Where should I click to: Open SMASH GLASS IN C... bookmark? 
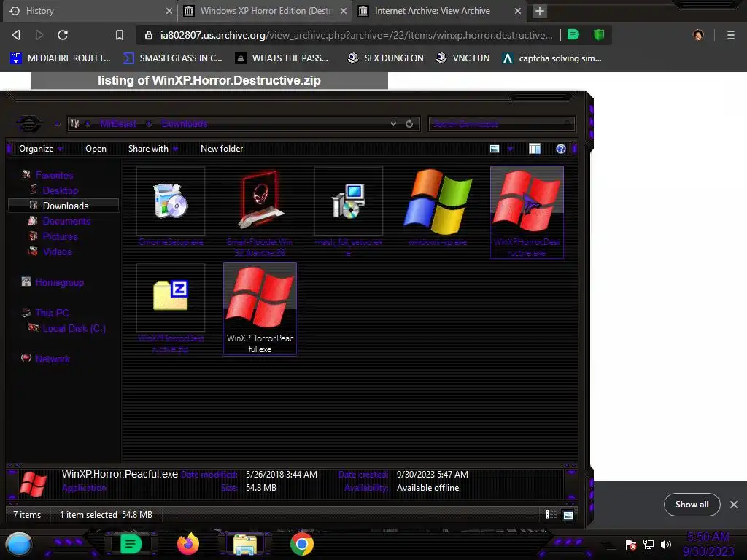[x=172, y=58]
